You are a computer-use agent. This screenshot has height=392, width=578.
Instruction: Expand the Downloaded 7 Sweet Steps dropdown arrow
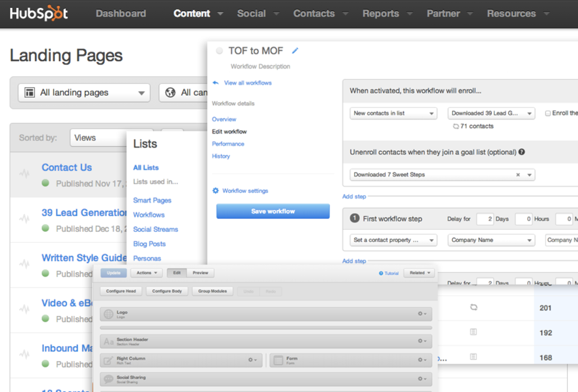click(x=529, y=175)
